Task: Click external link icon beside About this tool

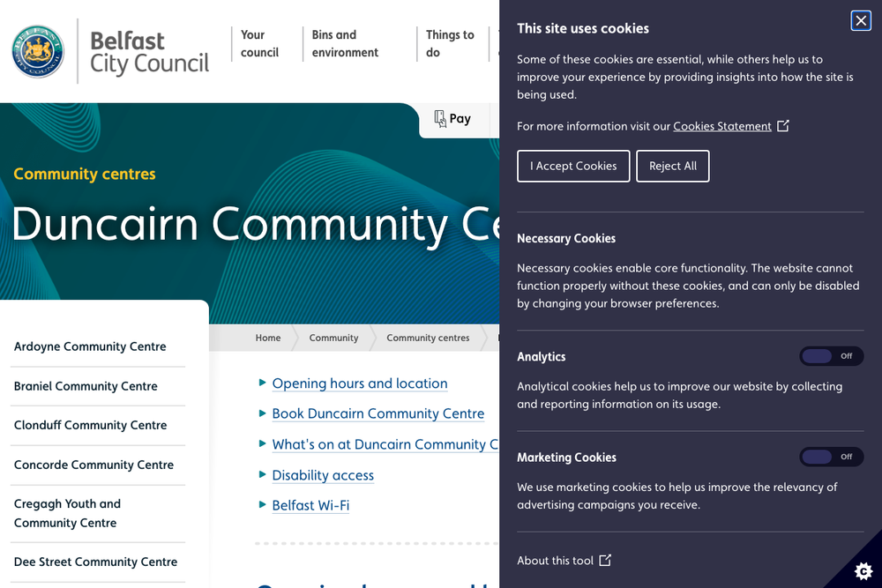Action: coord(605,561)
